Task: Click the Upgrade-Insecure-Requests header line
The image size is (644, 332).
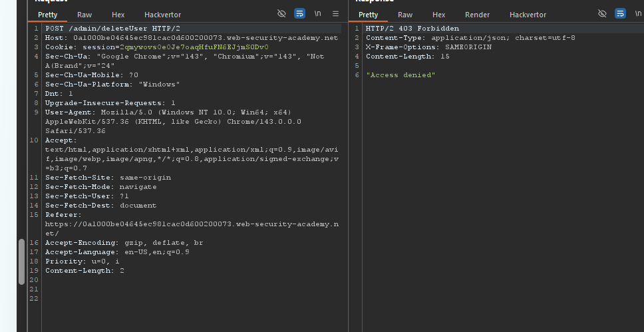Action: pyautogui.click(x=110, y=103)
